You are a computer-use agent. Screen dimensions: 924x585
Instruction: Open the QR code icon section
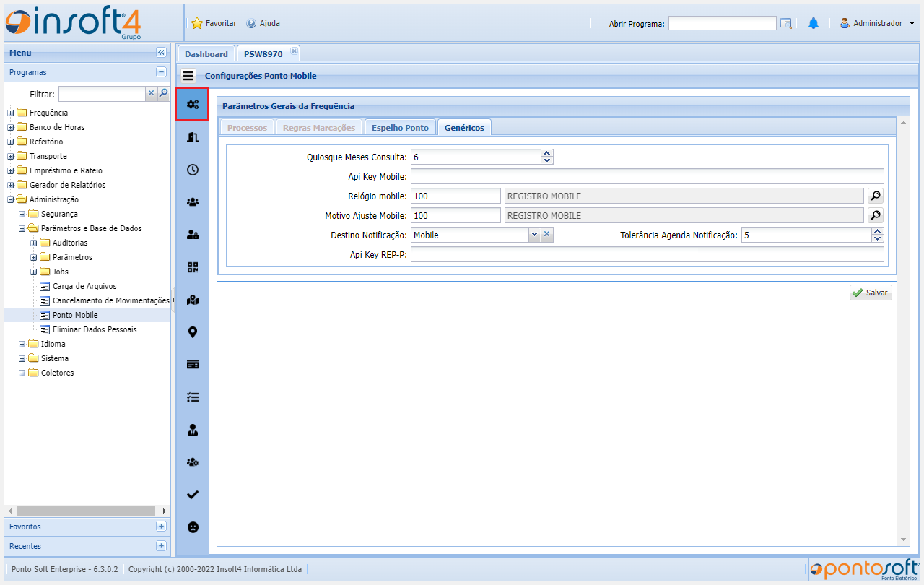(x=192, y=267)
